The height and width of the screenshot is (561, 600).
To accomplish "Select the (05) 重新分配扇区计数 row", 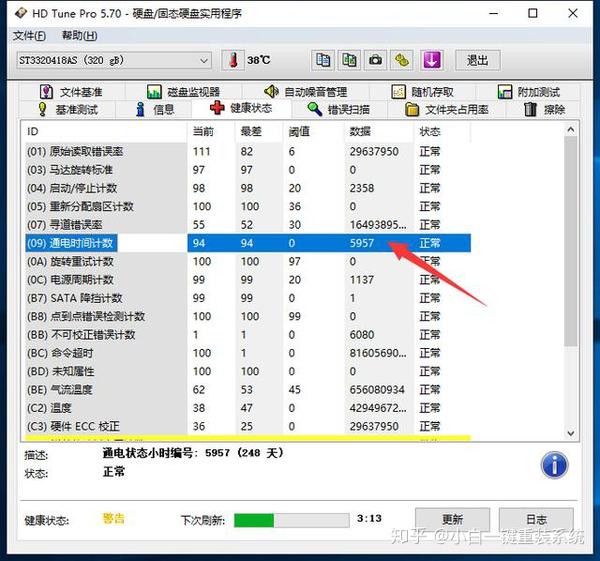I will pos(248,207).
